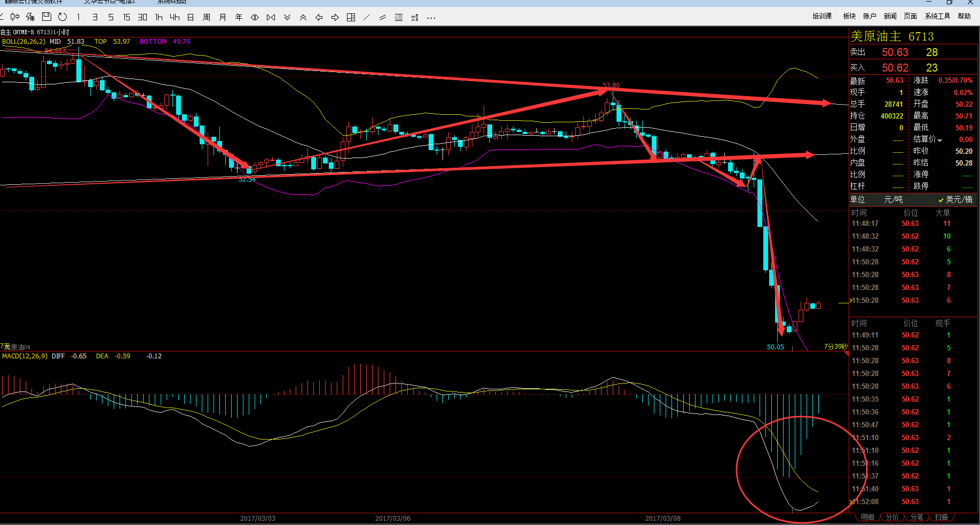Click the double chevron down icon

pyautogui.click(x=287, y=17)
